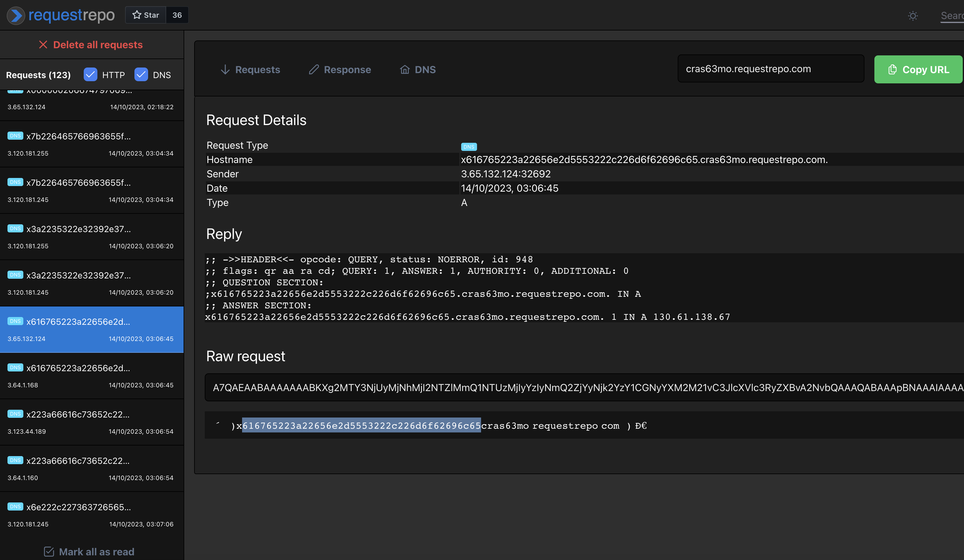Image resolution: width=964 pixels, height=560 pixels.
Task: Switch to the Response tab
Action: (347, 70)
